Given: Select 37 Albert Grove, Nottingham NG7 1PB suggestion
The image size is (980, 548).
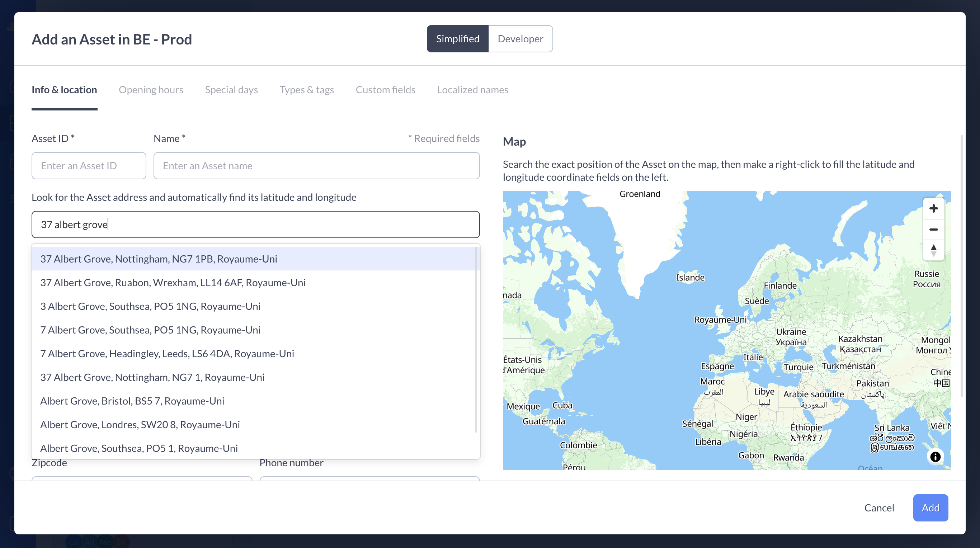Looking at the screenshot, I should (x=159, y=259).
